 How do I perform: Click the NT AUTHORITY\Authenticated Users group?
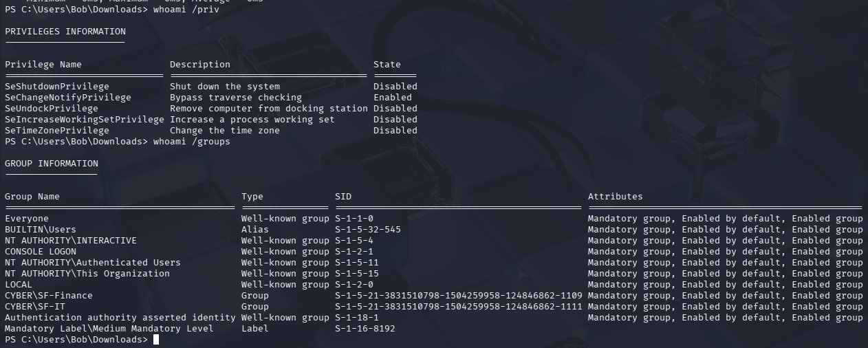tap(93, 263)
